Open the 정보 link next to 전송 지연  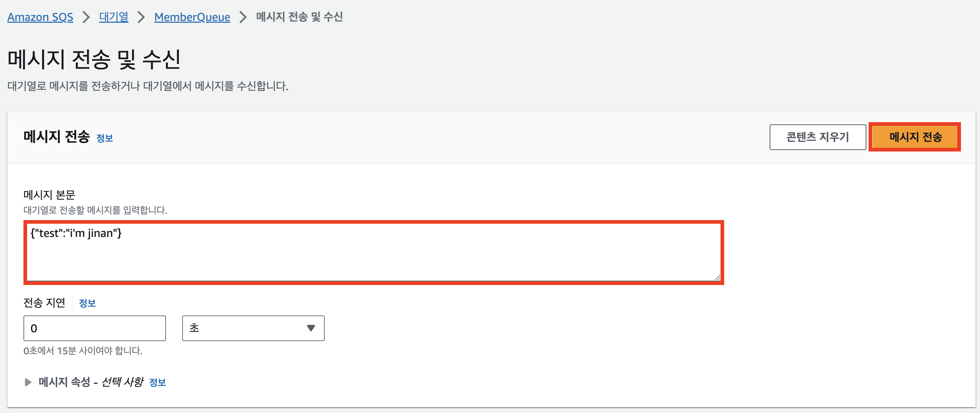[x=87, y=303]
